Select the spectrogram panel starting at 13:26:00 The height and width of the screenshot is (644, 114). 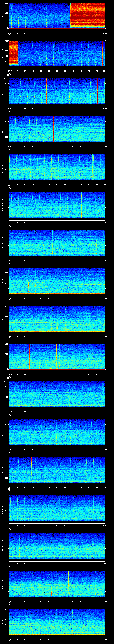coord(57,394)
